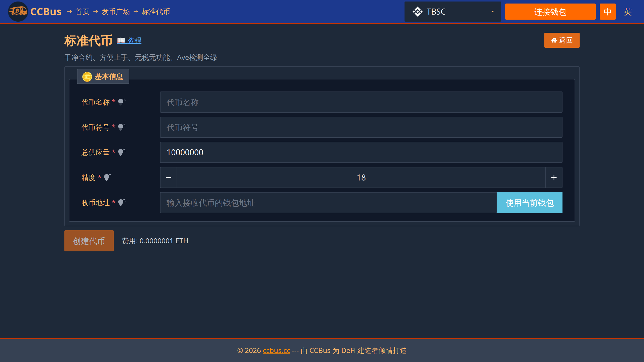Switch language to Chinese (中)
Screen dimensions: 644x362
[608, 12]
